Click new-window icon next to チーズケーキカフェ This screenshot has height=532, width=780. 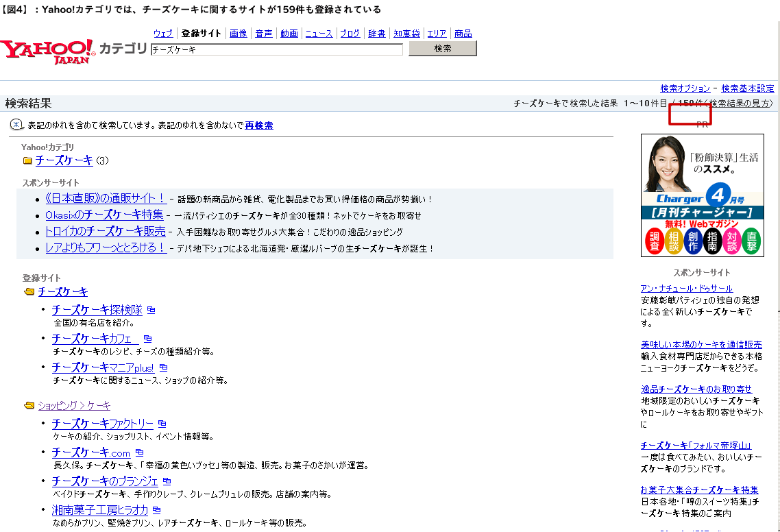(x=147, y=339)
